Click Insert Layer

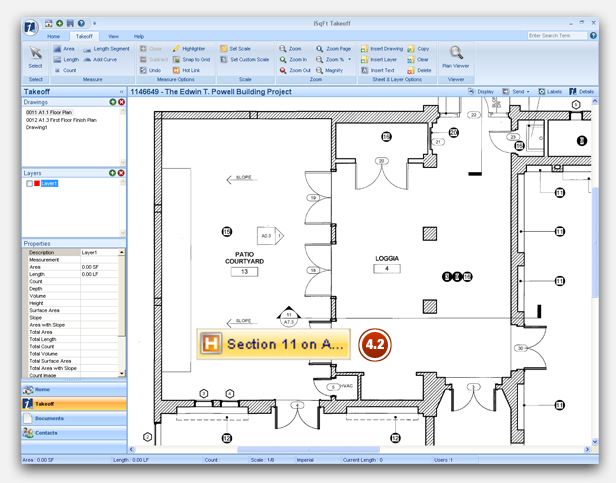(379, 59)
